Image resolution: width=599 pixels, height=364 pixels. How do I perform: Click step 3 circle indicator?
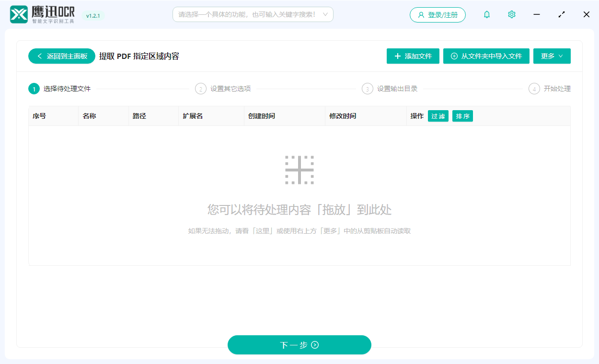[368, 89]
